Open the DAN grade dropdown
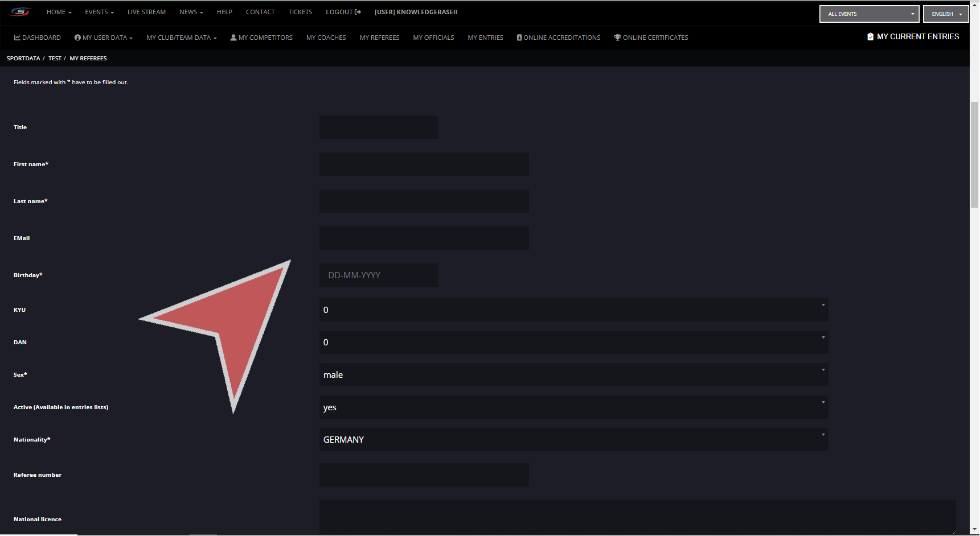The width and height of the screenshot is (980, 536). click(x=573, y=343)
